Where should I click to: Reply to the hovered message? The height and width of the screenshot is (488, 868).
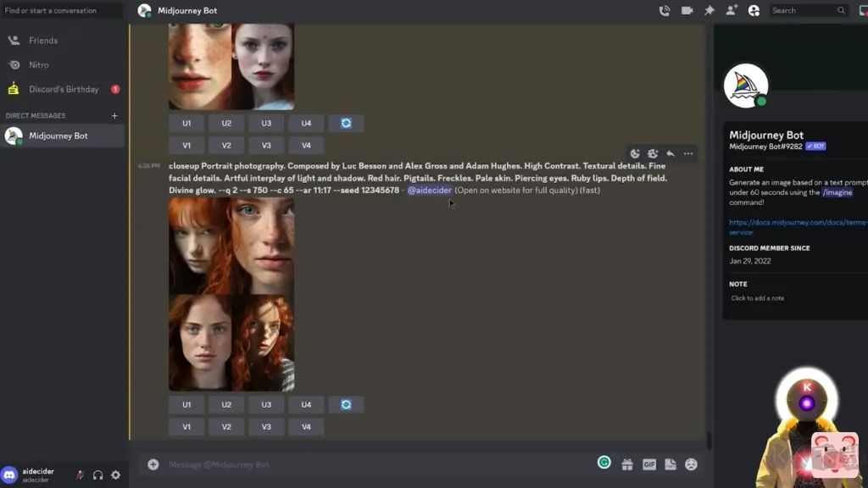(670, 153)
